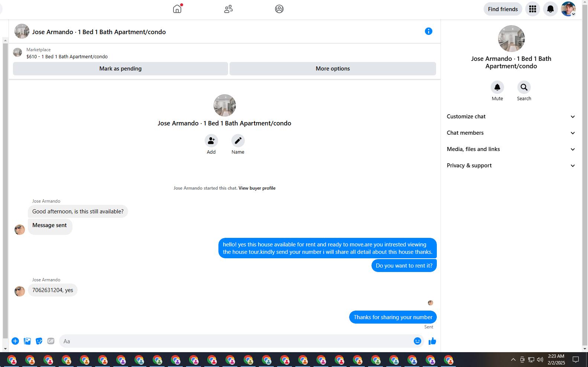588x367 pixels.
Task: Send a thumbs-up like
Action: coord(432,341)
